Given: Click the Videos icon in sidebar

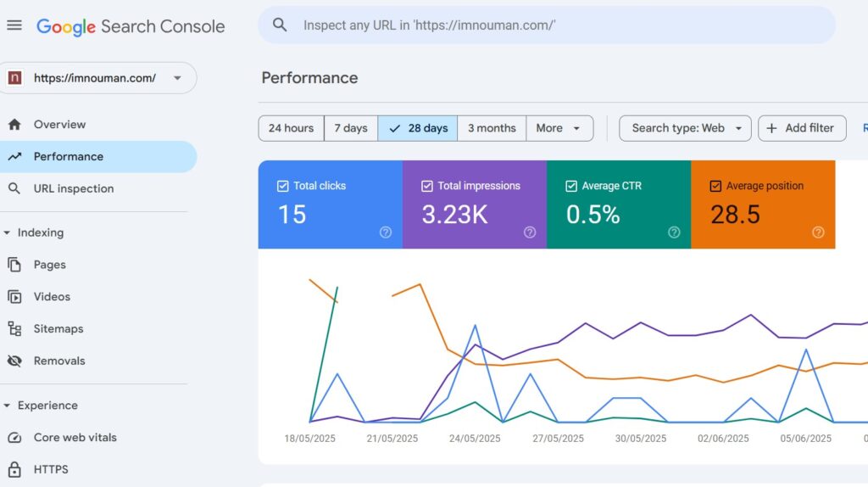Looking at the screenshot, I should point(14,296).
